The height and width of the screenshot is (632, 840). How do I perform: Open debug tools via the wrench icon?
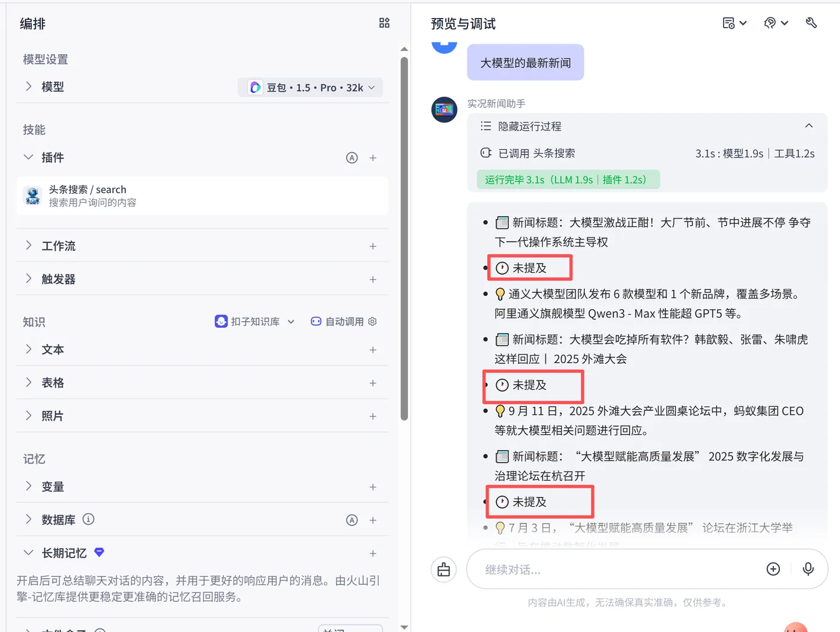tap(812, 23)
